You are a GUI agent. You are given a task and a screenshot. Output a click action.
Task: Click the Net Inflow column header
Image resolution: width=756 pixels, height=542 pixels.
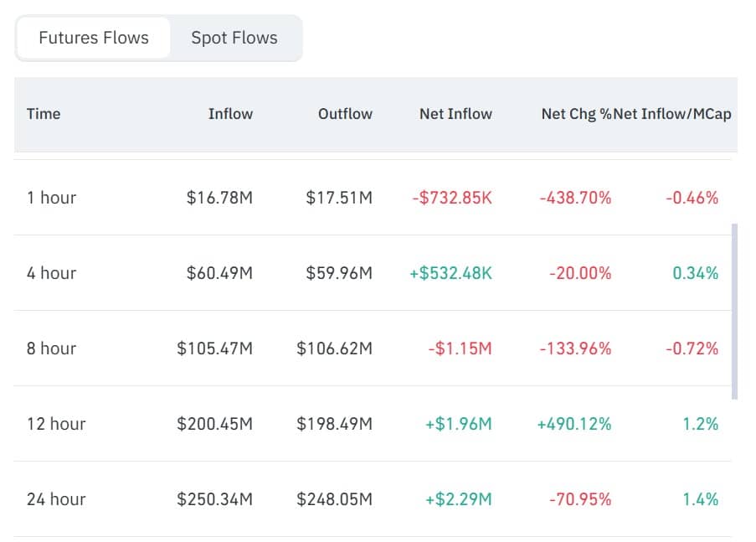point(455,114)
